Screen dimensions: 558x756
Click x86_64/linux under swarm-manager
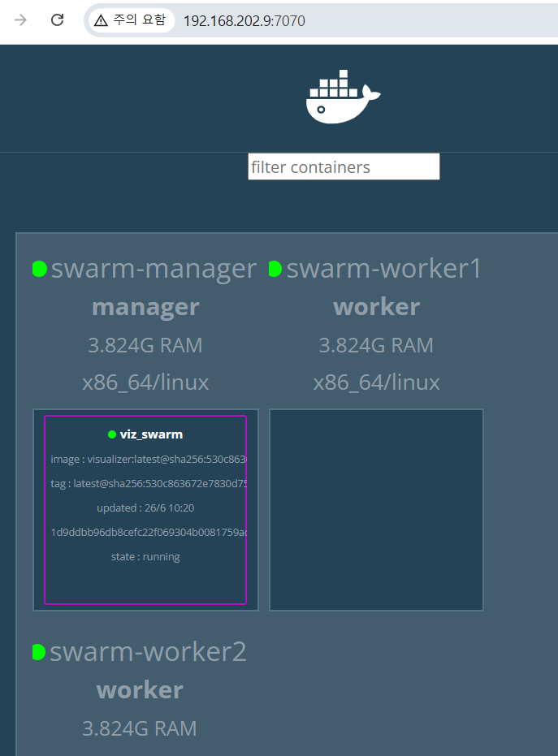point(145,382)
